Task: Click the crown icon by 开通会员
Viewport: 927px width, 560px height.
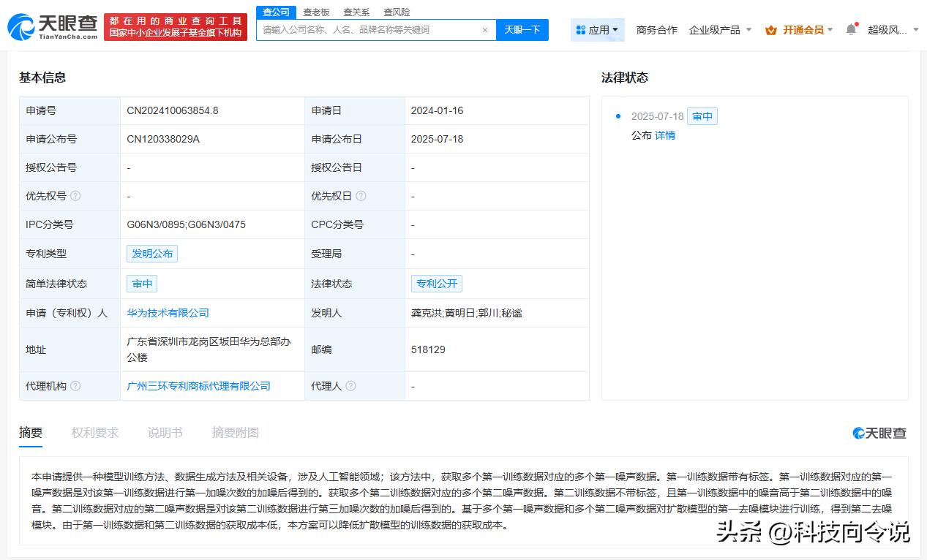Action: point(771,30)
